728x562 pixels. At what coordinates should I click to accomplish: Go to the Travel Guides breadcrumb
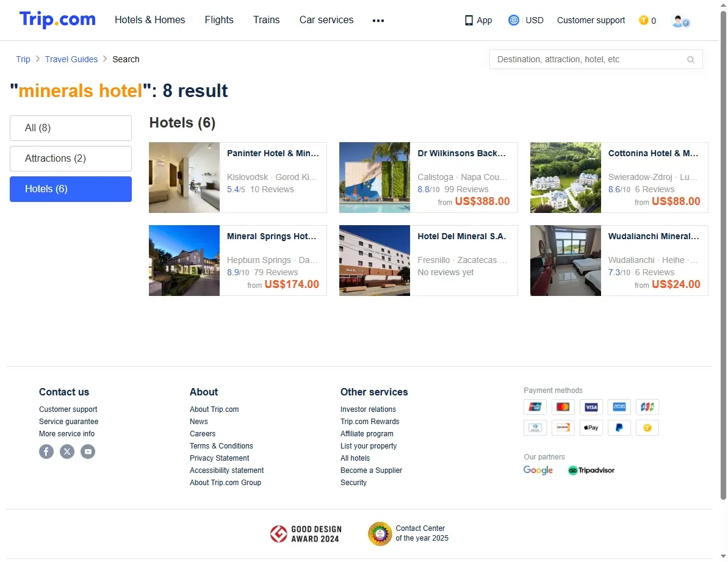[71, 59]
